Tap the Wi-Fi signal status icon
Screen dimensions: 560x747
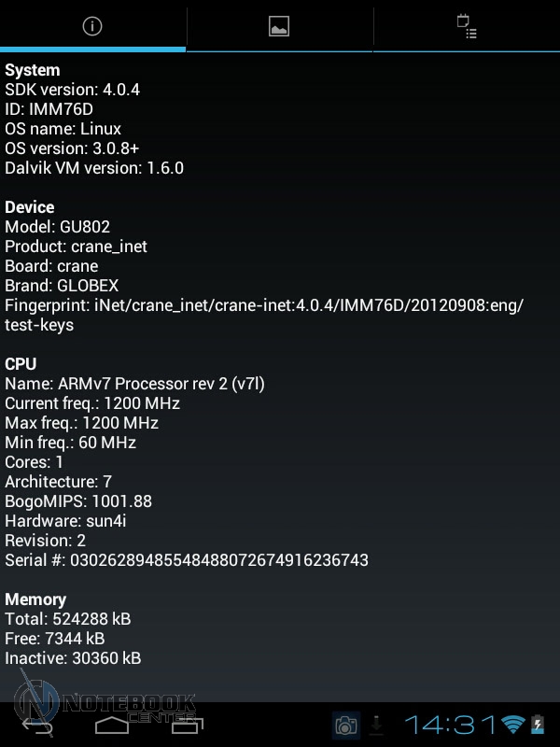pyautogui.click(x=512, y=725)
